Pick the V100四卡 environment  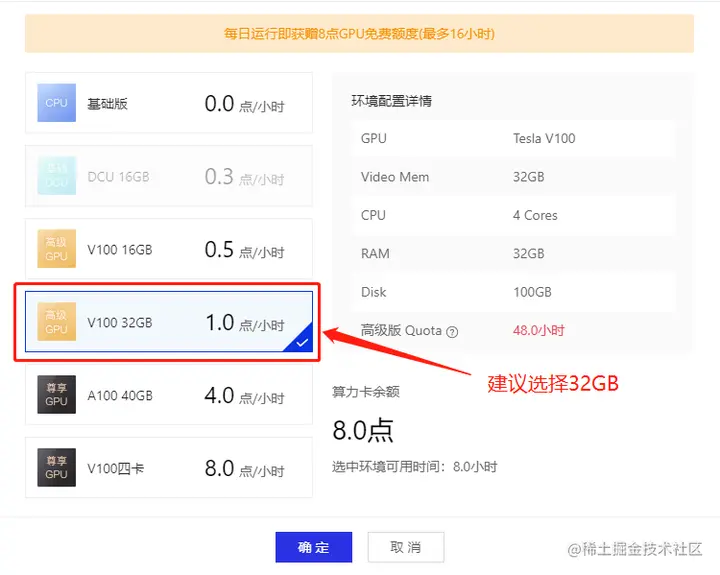point(169,468)
